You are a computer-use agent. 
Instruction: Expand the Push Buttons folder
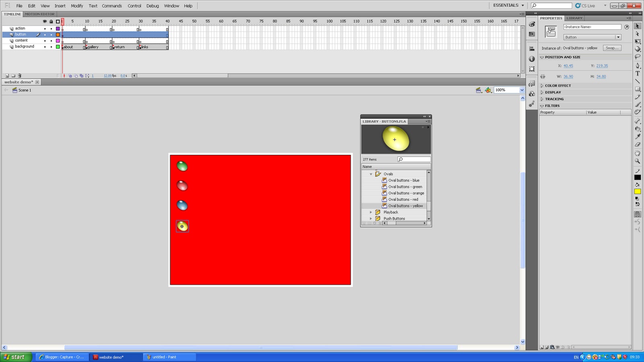371,218
